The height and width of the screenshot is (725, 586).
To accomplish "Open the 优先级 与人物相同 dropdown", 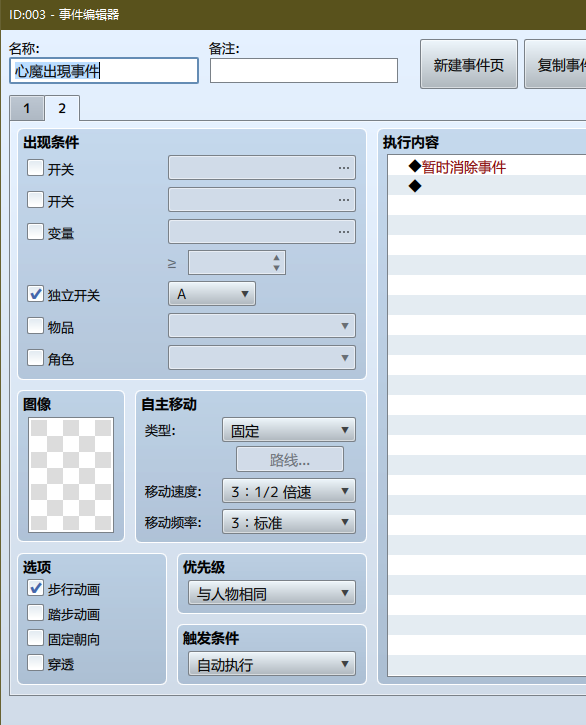I will pyautogui.click(x=272, y=593).
